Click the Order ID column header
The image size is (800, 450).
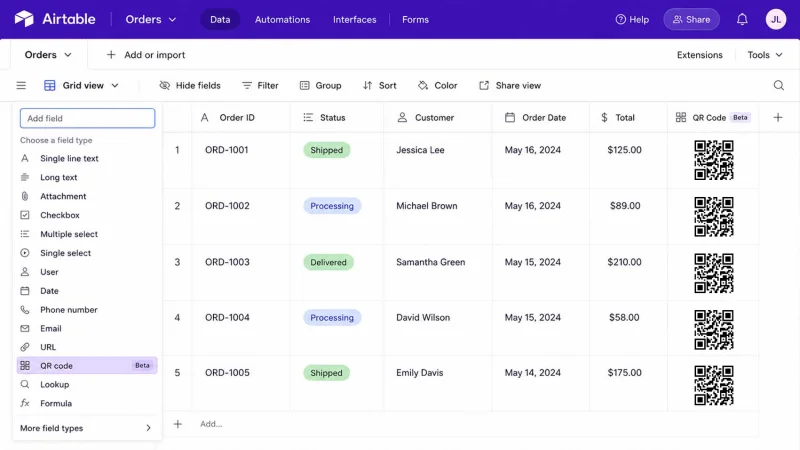coord(241,118)
